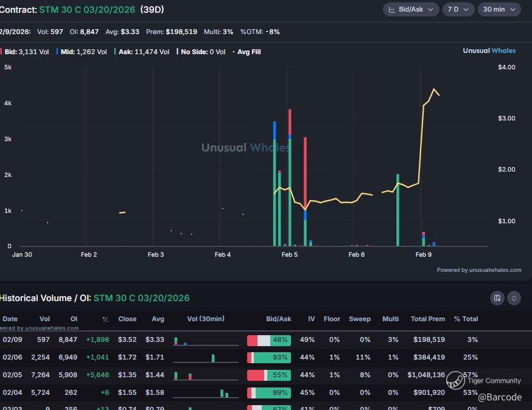Sort table by Date column header
The width and height of the screenshot is (532, 410).
tap(10, 319)
